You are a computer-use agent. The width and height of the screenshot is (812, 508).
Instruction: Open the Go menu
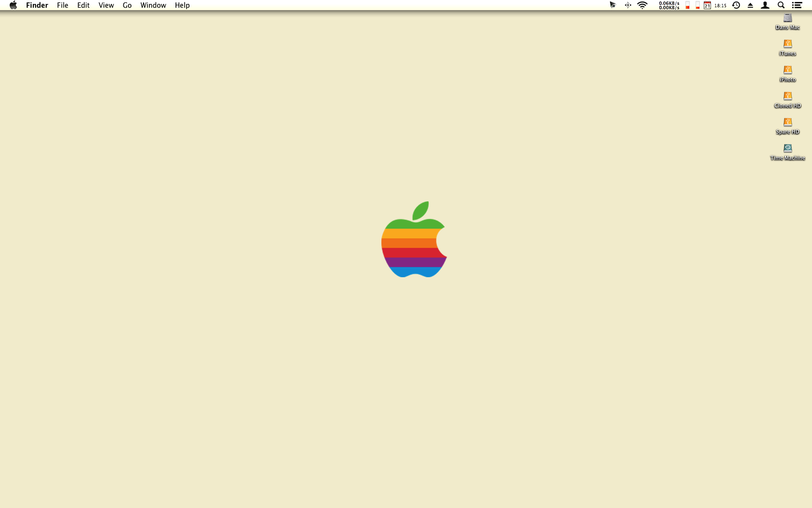(127, 5)
